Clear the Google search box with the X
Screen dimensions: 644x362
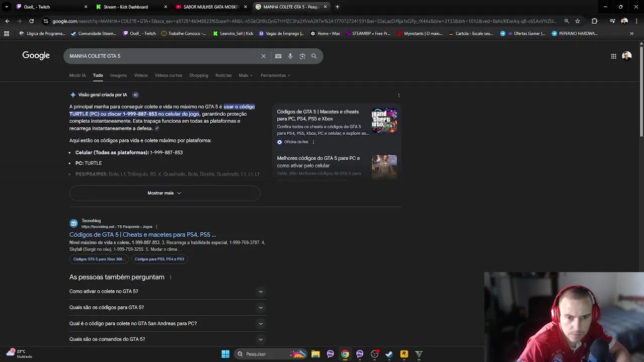click(x=263, y=56)
